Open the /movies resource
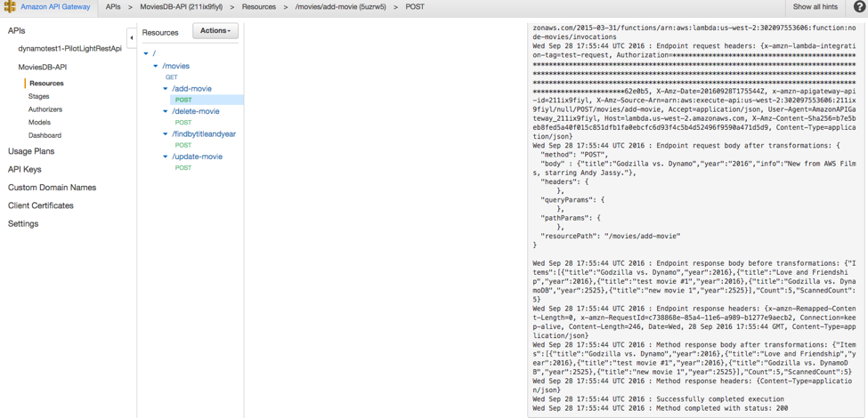Screen dimensions: 868x418 click(x=175, y=66)
